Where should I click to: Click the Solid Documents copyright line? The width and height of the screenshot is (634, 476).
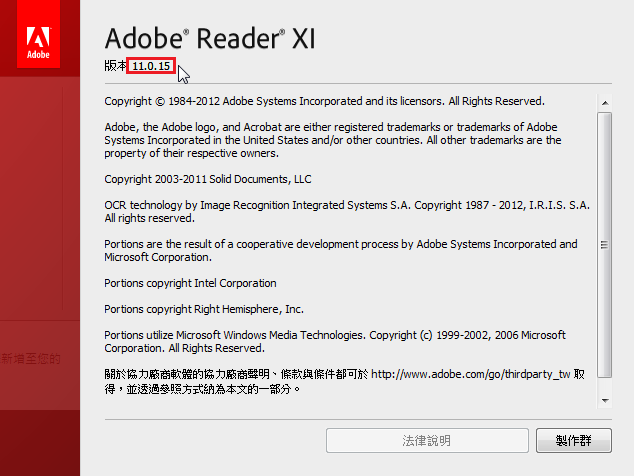click(208, 179)
